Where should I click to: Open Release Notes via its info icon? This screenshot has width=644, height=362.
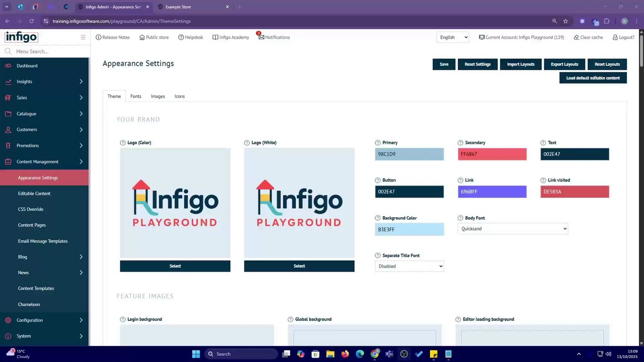pyautogui.click(x=98, y=37)
